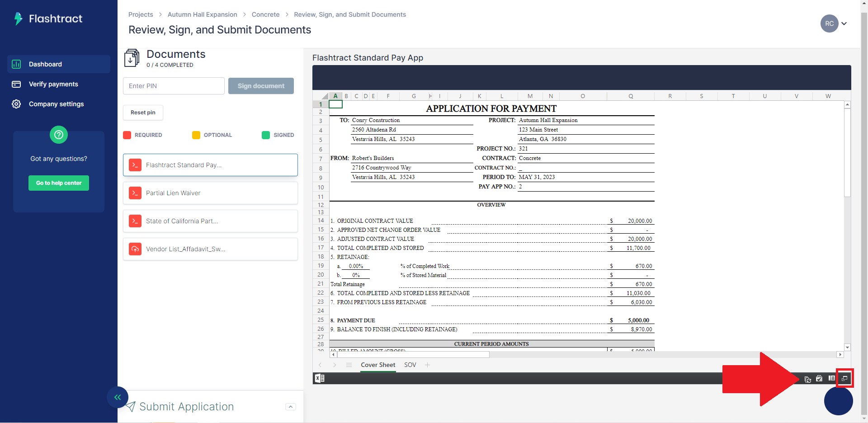868x423 pixels.
Task: Expand the user account dropdown arrow
Action: pos(844,23)
